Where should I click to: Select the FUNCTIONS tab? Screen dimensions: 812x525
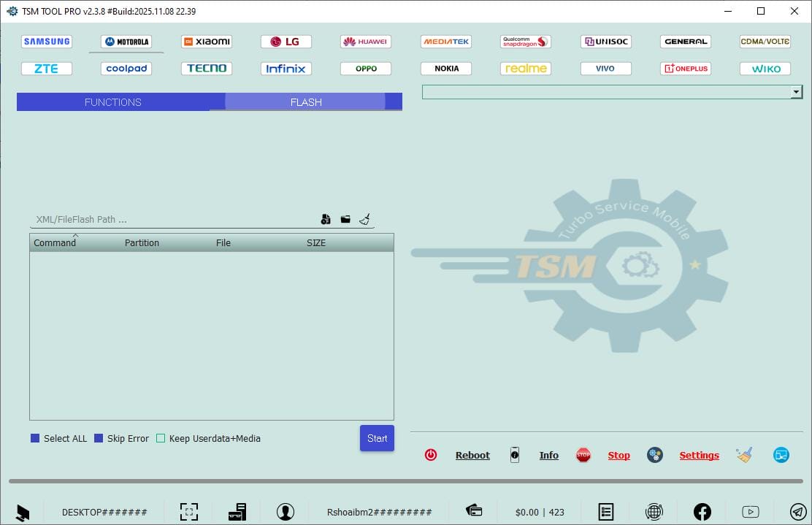pos(113,102)
